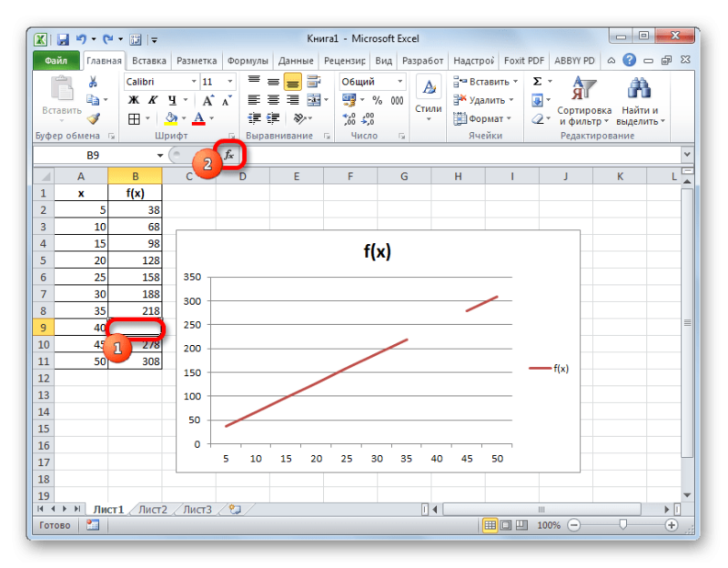Toggle bottom vertical alignment
Image resolution: width=728 pixels, height=568 pixels.
[293, 82]
